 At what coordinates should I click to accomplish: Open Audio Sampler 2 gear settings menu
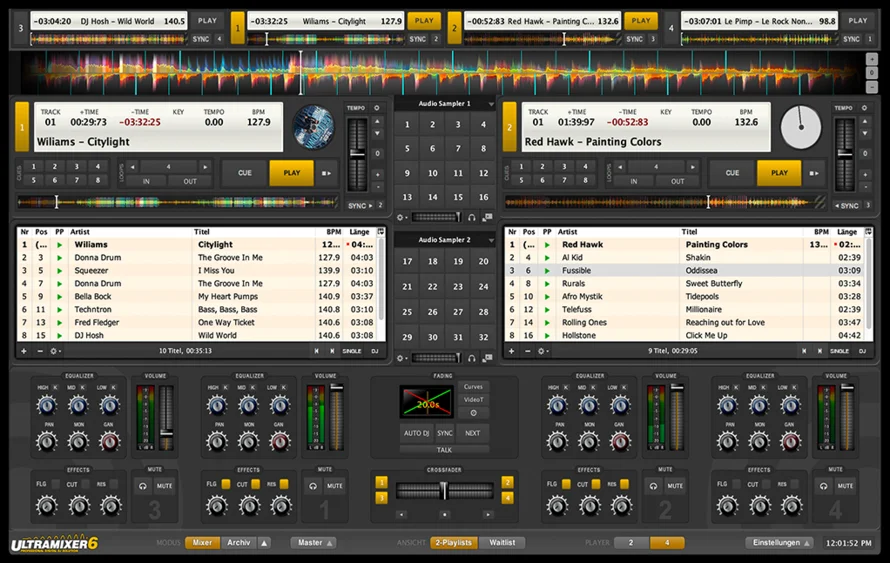point(402,358)
